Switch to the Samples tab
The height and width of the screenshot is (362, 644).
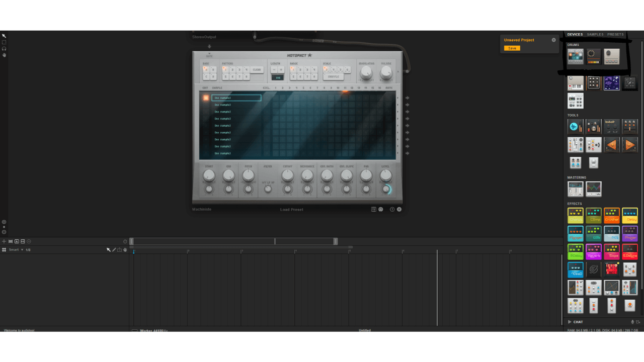tap(595, 34)
